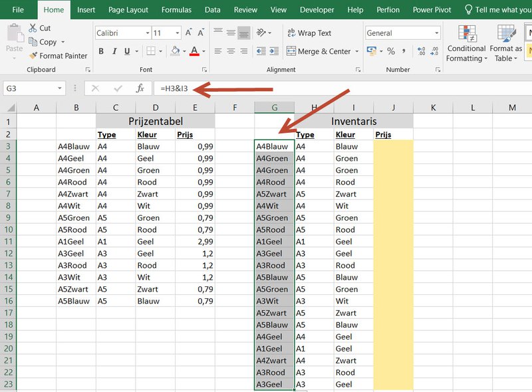Screen dimensions: 532x392
Task: Switch to the Formulas tab
Action: [x=176, y=10]
